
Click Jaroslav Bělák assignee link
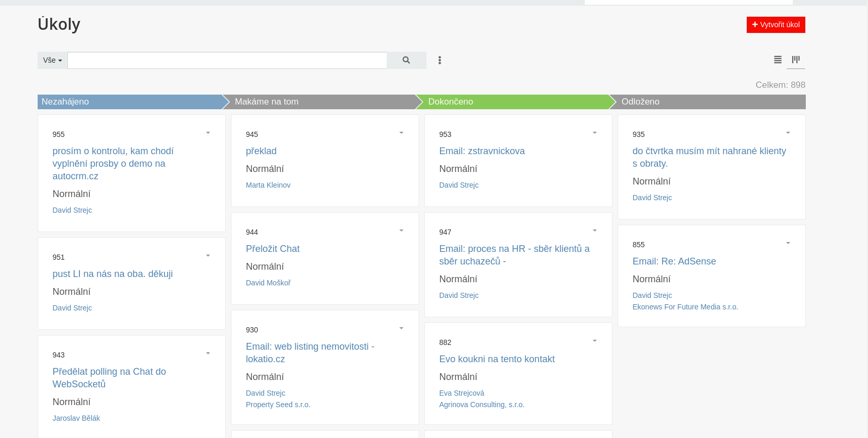coord(76,418)
